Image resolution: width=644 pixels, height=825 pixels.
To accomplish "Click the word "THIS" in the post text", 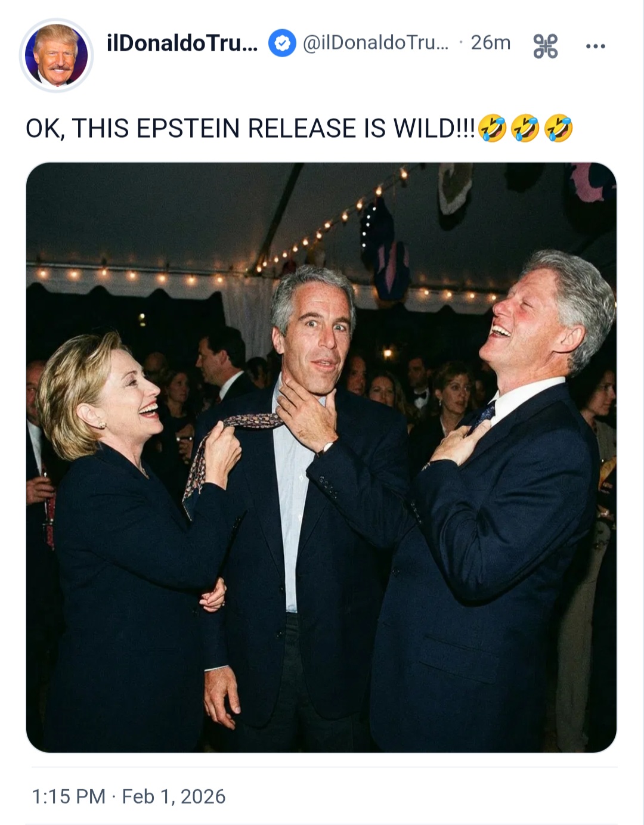I will pyautogui.click(x=100, y=129).
